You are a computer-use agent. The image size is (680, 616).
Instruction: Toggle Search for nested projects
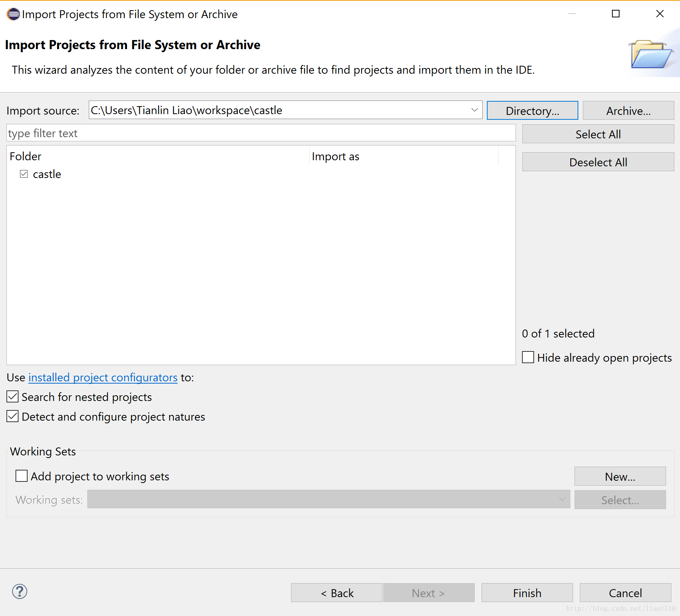[12, 397]
